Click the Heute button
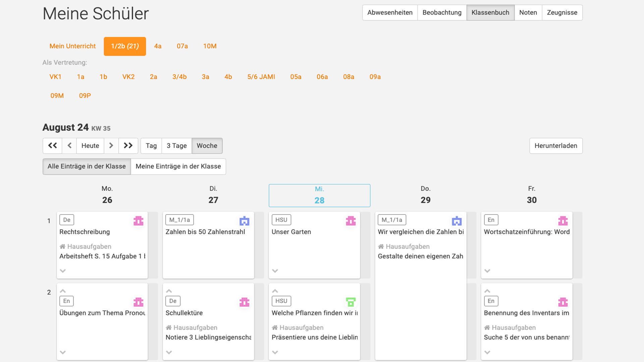Viewport: 644px width, 362px height. [90, 145]
